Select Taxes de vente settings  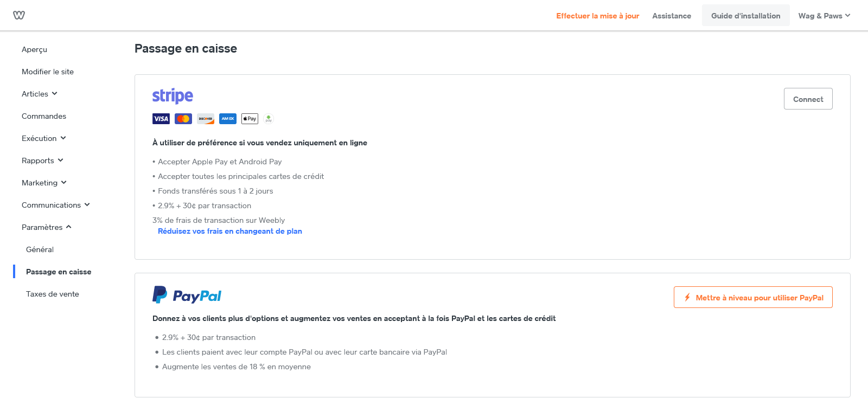pyautogui.click(x=53, y=294)
